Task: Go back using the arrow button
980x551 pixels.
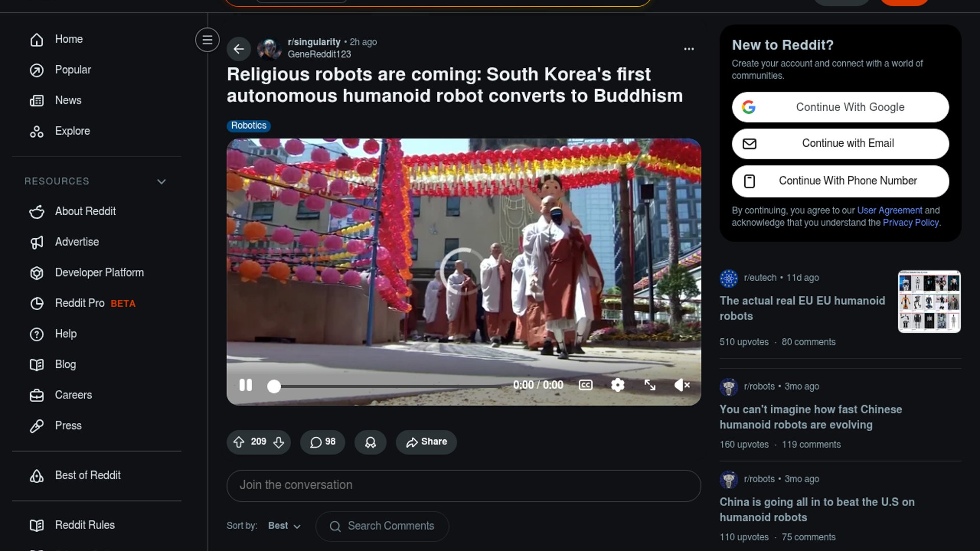Action: [239, 49]
